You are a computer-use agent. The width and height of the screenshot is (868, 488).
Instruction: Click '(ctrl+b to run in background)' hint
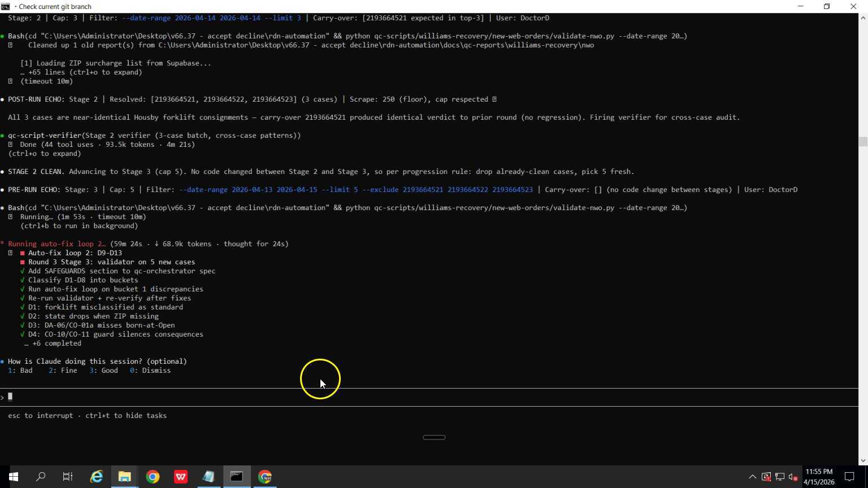(x=79, y=226)
